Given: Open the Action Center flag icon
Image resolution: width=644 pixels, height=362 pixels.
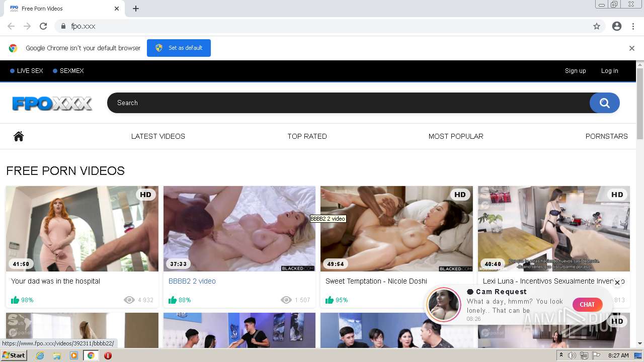Looking at the screenshot, I should (x=596, y=355).
